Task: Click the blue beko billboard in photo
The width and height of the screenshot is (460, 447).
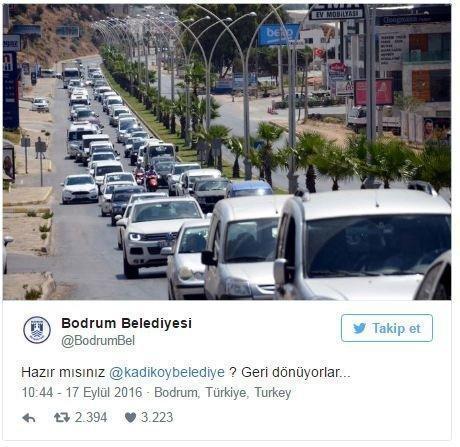Action: click(x=279, y=34)
